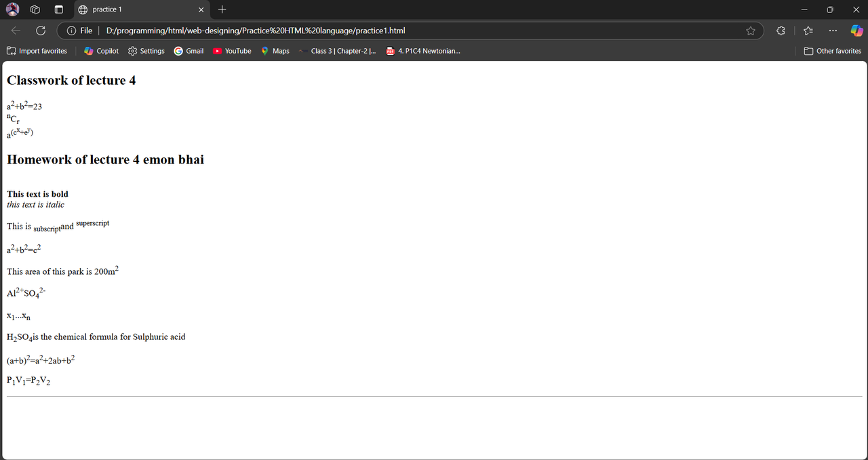Image resolution: width=868 pixels, height=460 pixels.
Task: Open the Settings bookmark
Action: 146,51
